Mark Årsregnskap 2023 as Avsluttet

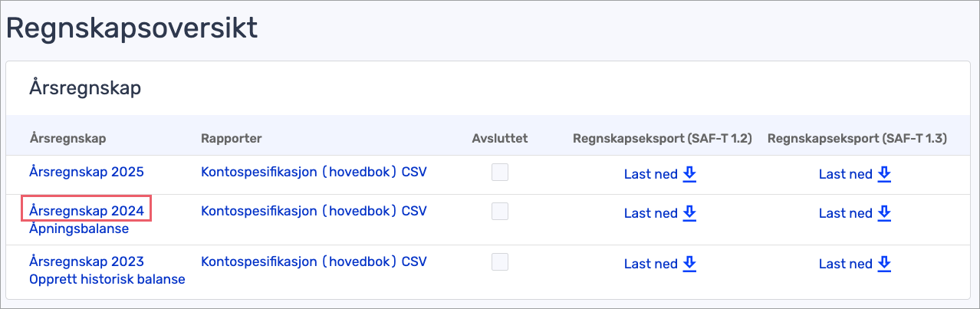(500, 261)
